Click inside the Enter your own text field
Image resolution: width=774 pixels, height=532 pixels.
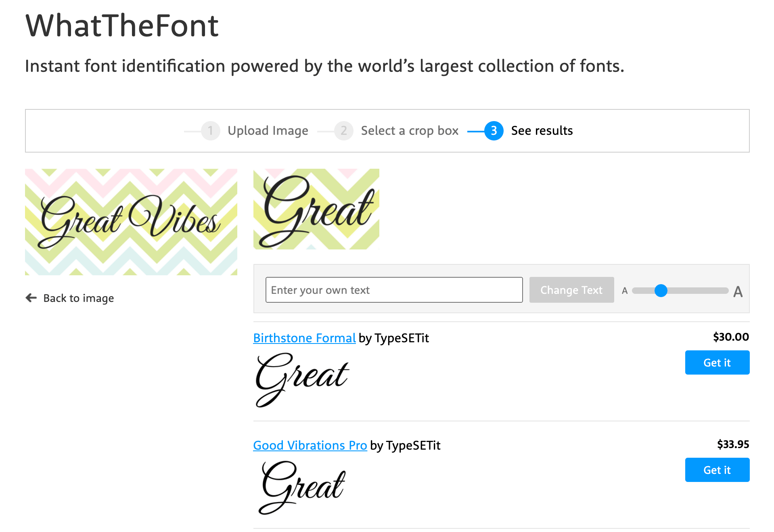[x=394, y=290]
